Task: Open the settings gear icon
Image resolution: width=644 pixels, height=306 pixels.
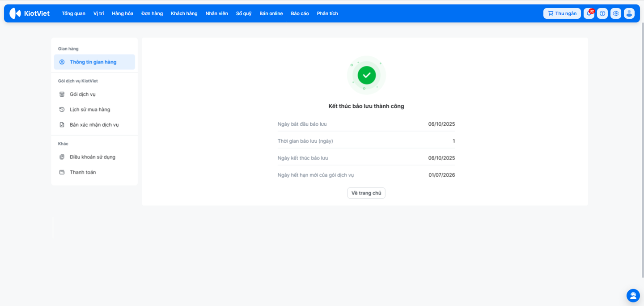Action: (x=616, y=13)
